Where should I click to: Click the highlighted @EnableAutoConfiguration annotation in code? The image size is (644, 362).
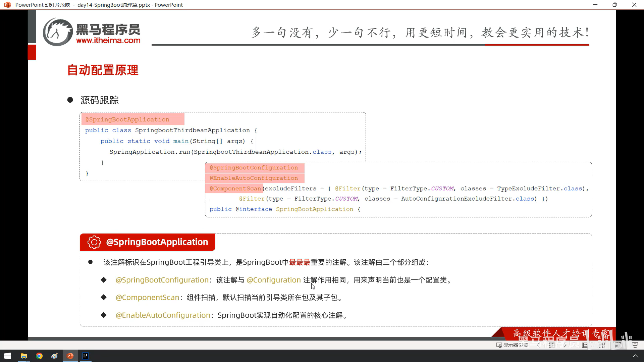[254, 178]
